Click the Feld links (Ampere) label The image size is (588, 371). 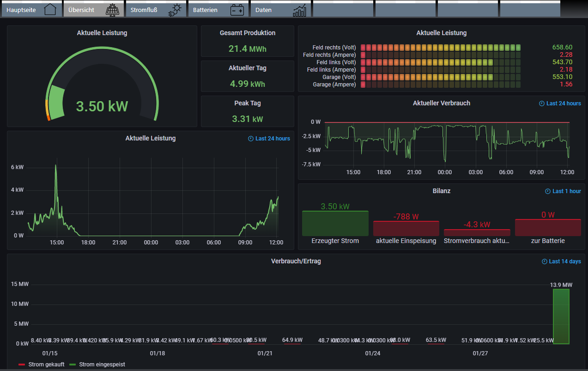[331, 70]
